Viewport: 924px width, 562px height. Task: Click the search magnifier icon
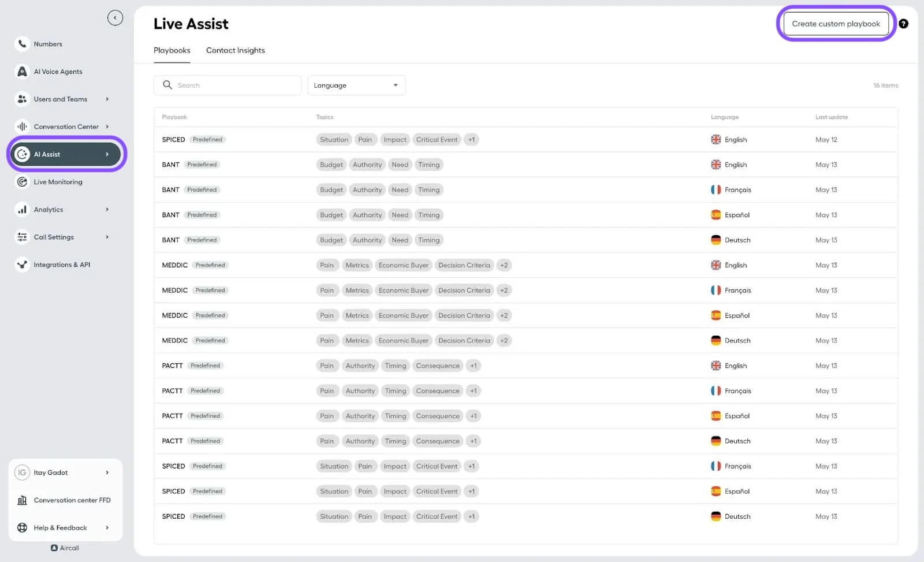click(x=167, y=85)
